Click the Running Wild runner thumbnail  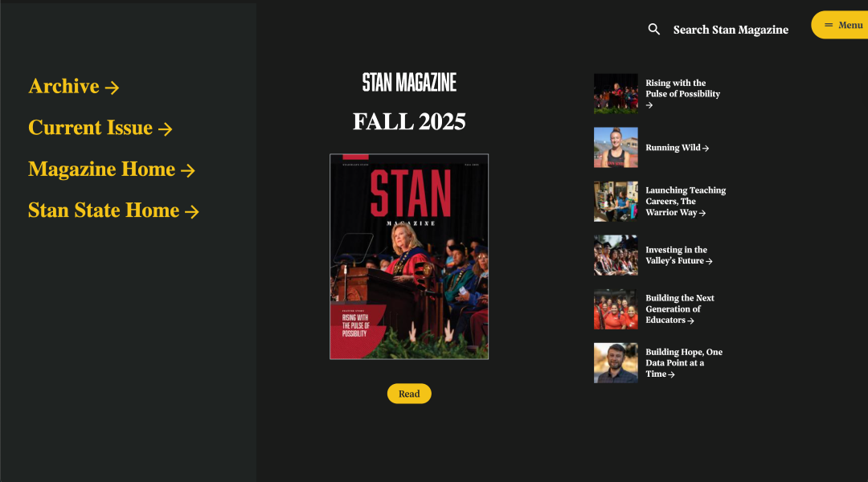[x=616, y=148]
